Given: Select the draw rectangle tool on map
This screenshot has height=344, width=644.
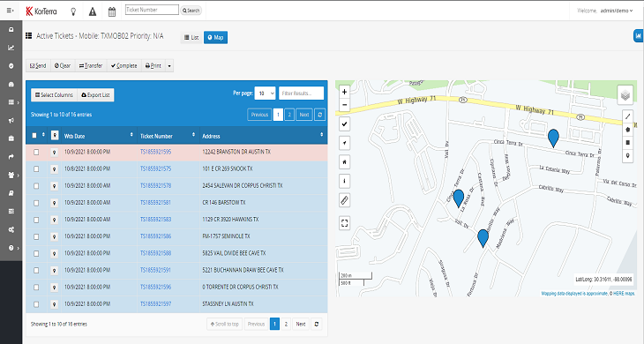Looking at the screenshot, I should (x=627, y=142).
